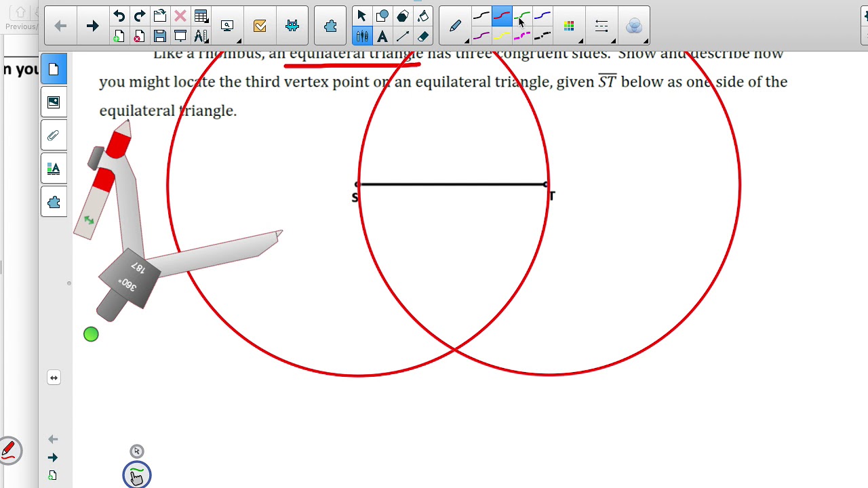This screenshot has height=488, width=868.
Task: Choose the Shapes tool
Action: click(382, 16)
